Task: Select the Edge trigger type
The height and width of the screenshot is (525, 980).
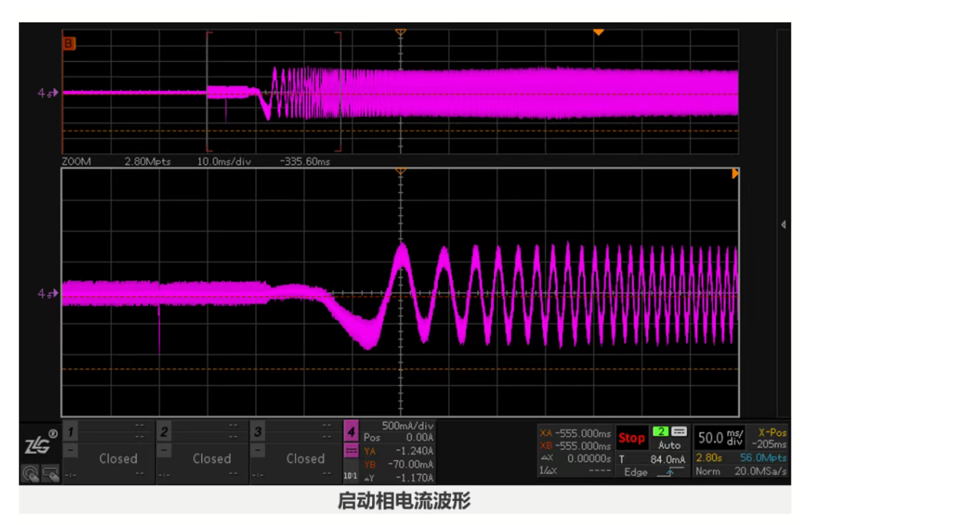Action: 636,472
